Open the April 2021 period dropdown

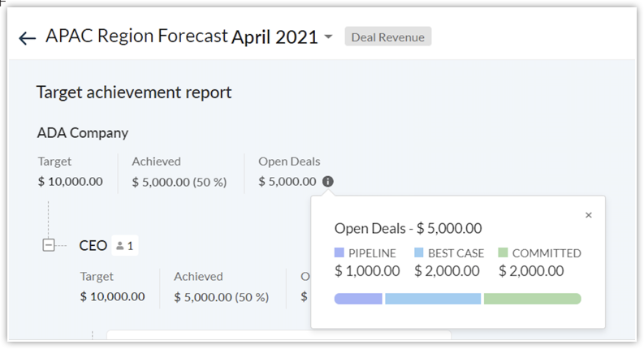click(328, 37)
